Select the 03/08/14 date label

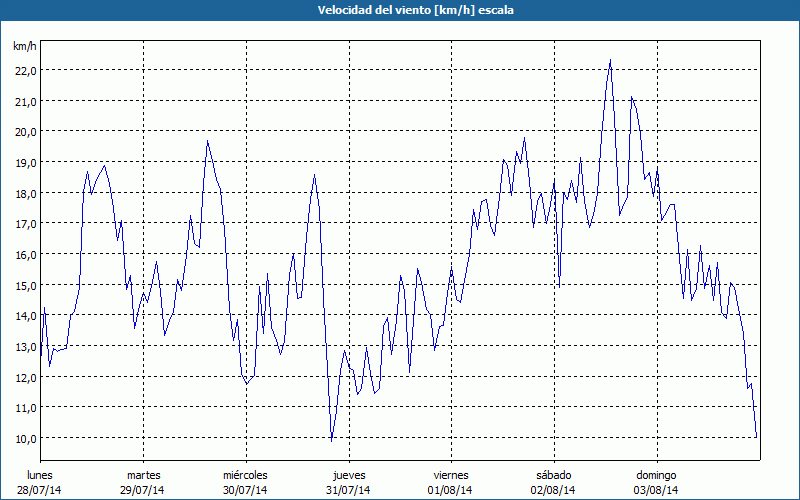pyautogui.click(x=656, y=490)
